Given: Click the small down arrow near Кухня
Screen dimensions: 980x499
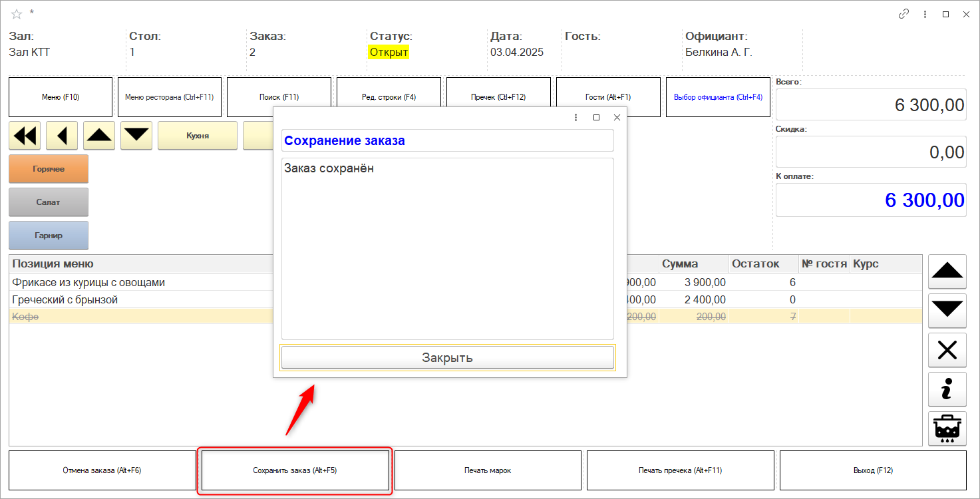Looking at the screenshot, I should click(136, 136).
